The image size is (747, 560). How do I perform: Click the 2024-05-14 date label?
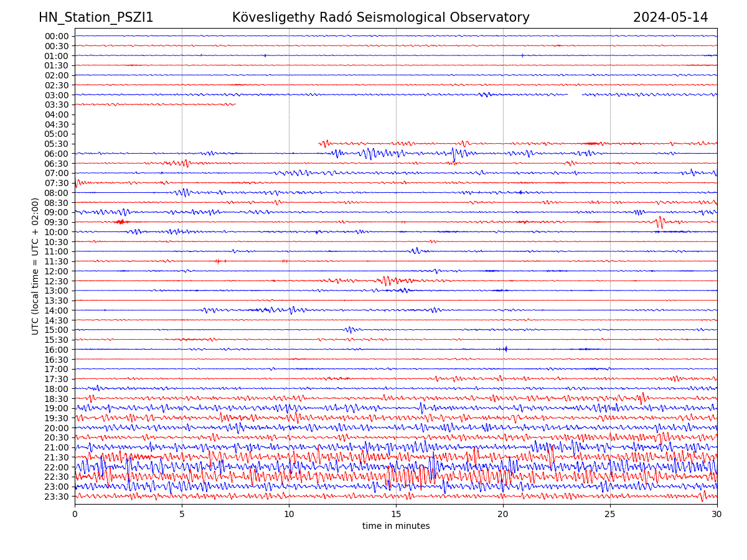[670, 17]
